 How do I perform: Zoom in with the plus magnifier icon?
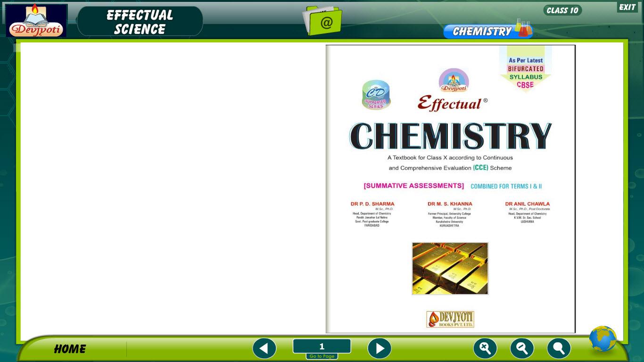tap(485, 349)
